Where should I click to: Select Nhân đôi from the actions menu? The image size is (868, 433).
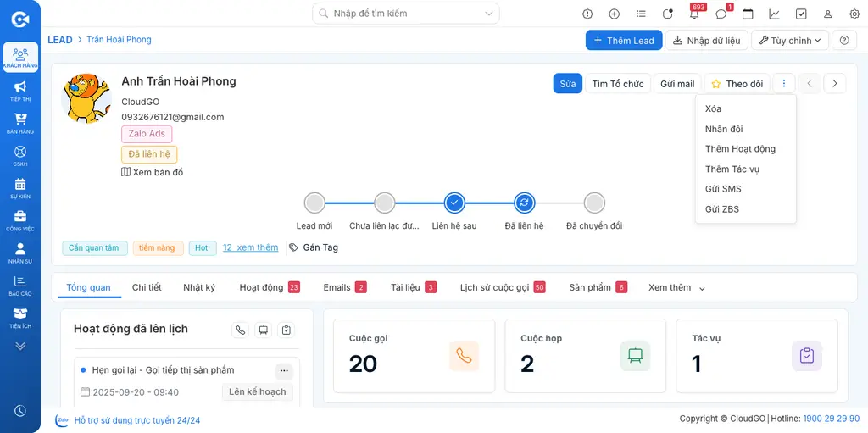click(746, 129)
